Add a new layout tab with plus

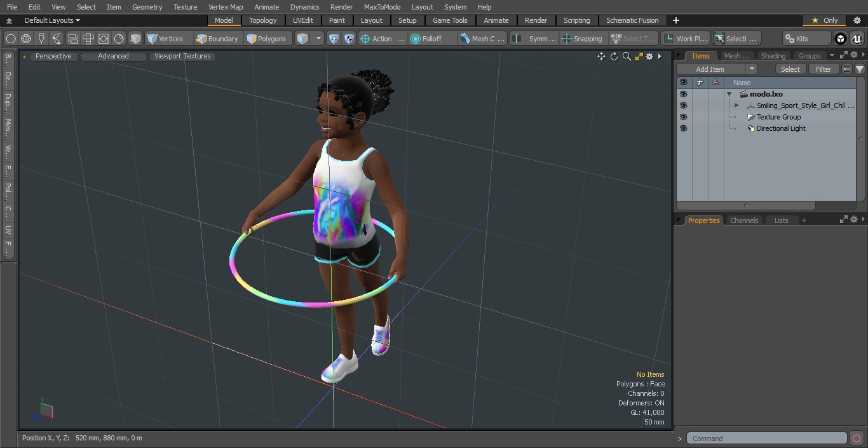[x=675, y=20]
